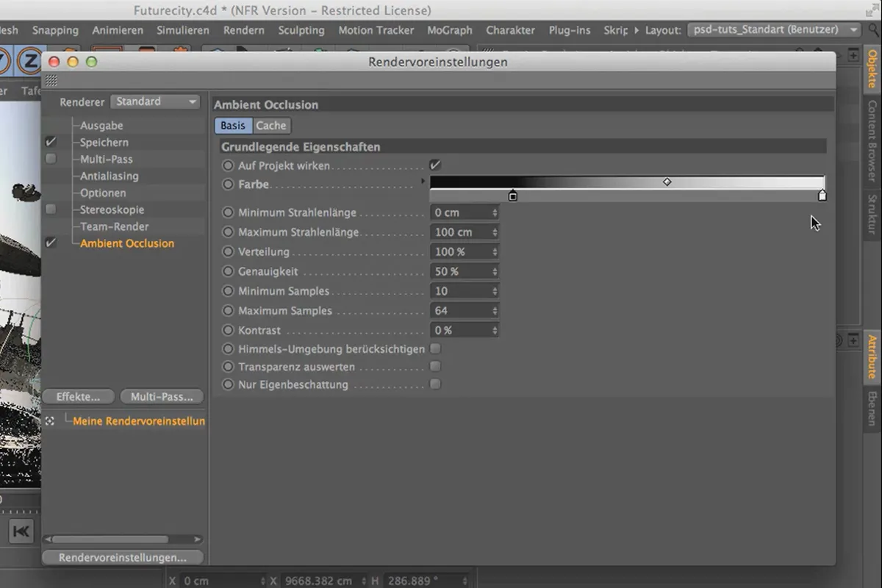This screenshot has width=882, height=588.
Task: Click the Z axis lock icon
Action: [x=29, y=62]
